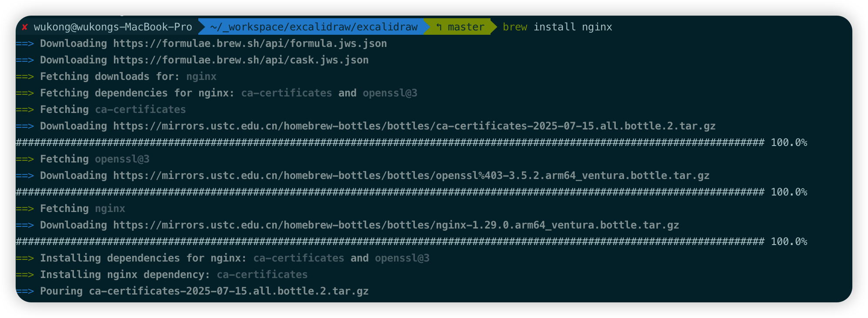This screenshot has height=318, width=868.
Task: Click the ca-certificates download progress bar
Action: tap(390, 142)
